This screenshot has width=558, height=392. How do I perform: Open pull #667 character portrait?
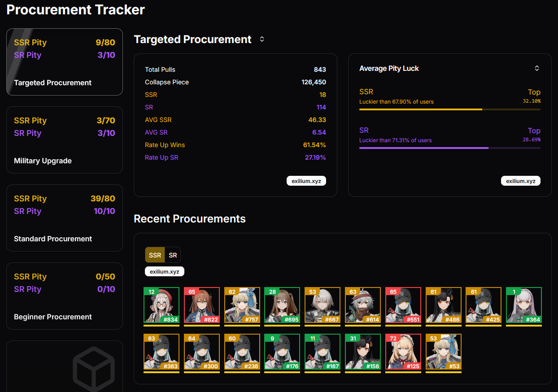click(x=323, y=305)
